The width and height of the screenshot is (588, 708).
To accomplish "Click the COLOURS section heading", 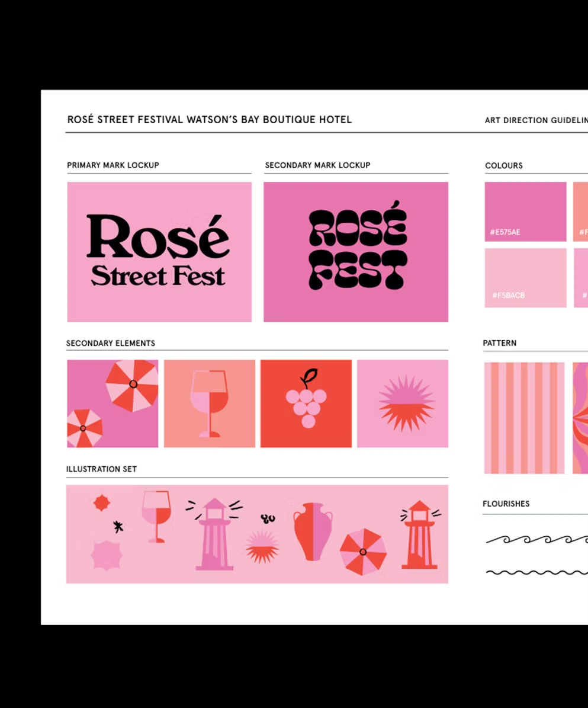I will coord(503,165).
